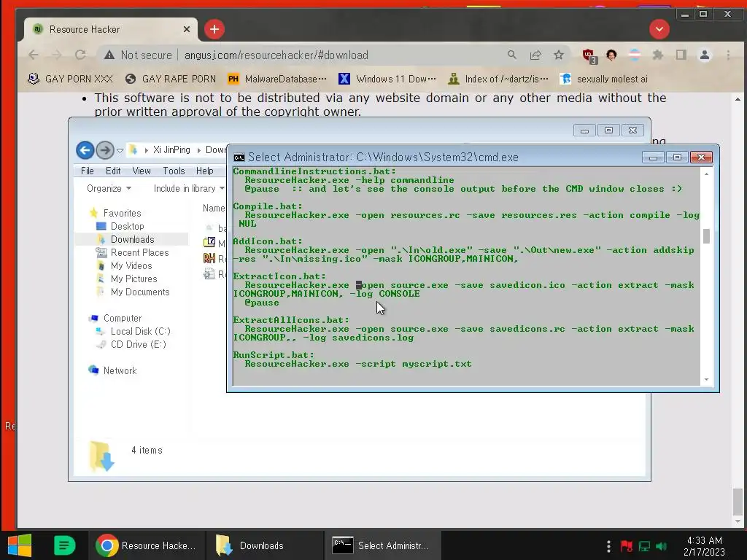The width and height of the screenshot is (747, 560).
Task: Open the Windows Start button
Action: pos(20,545)
